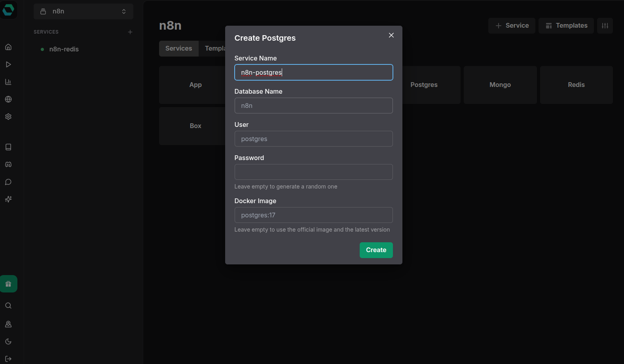Screen dimensions: 624x364
Task: Toggle dark mode moon icon
Action: click(x=8, y=341)
